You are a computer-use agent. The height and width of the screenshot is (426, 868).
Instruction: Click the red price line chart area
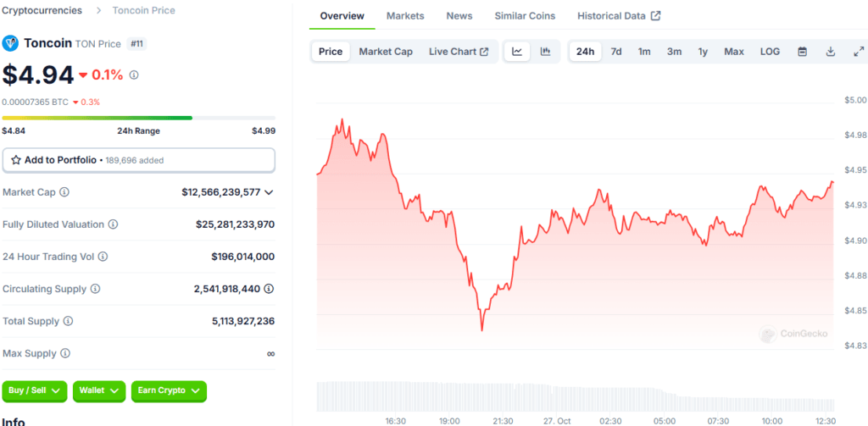576,232
